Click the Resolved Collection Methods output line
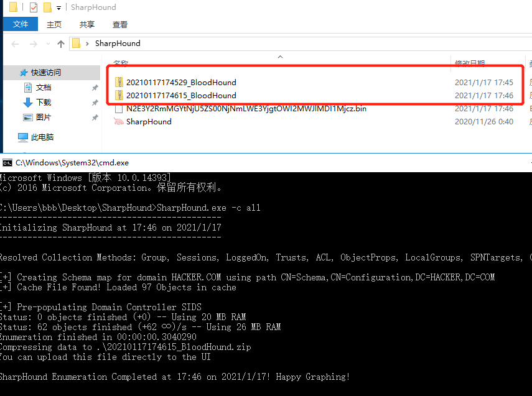 [x=266, y=257]
